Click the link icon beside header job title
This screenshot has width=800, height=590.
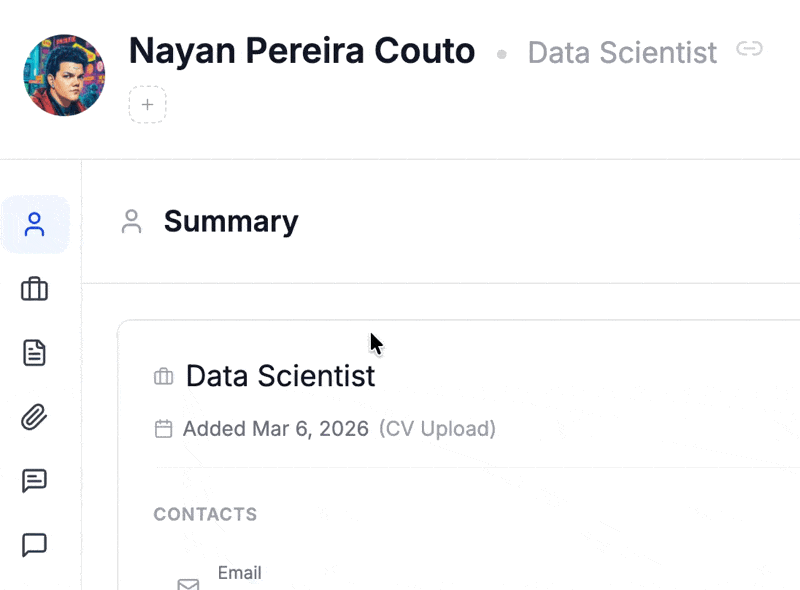749,49
